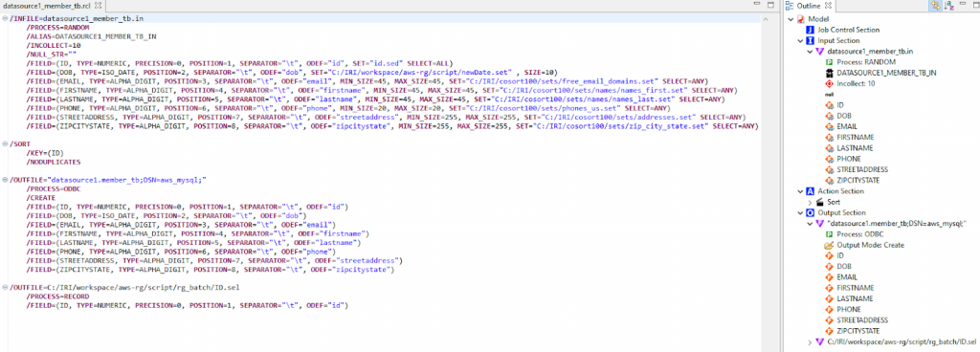Toggle Link with Editor in Outline toolbar
This screenshot has width=980, height=352.
click(936, 5)
